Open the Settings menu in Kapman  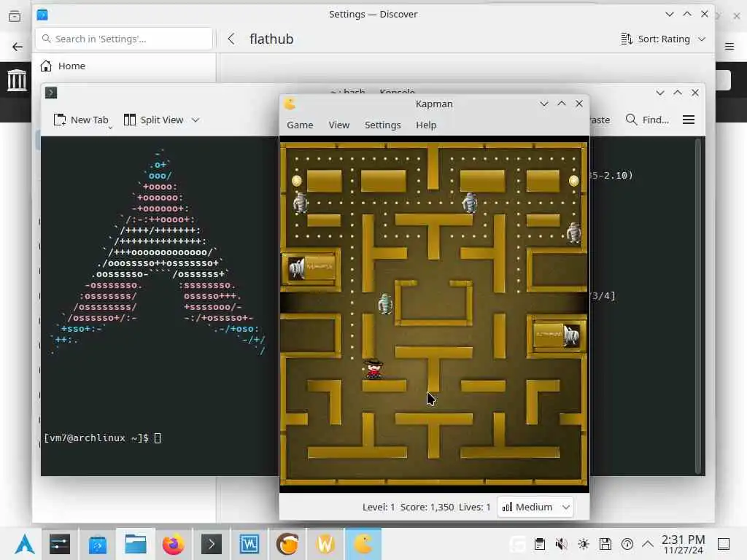tap(382, 125)
